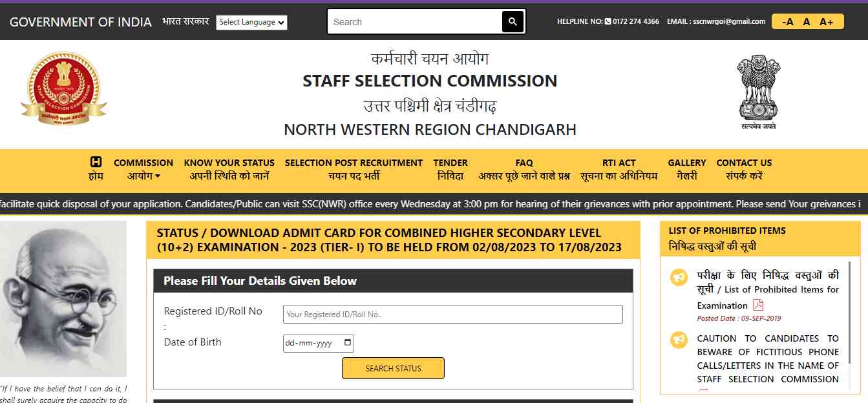Click the megaphone icon beside Prohibited Items
868x403 pixels.
pyautogui.click(x=679, y=278)
